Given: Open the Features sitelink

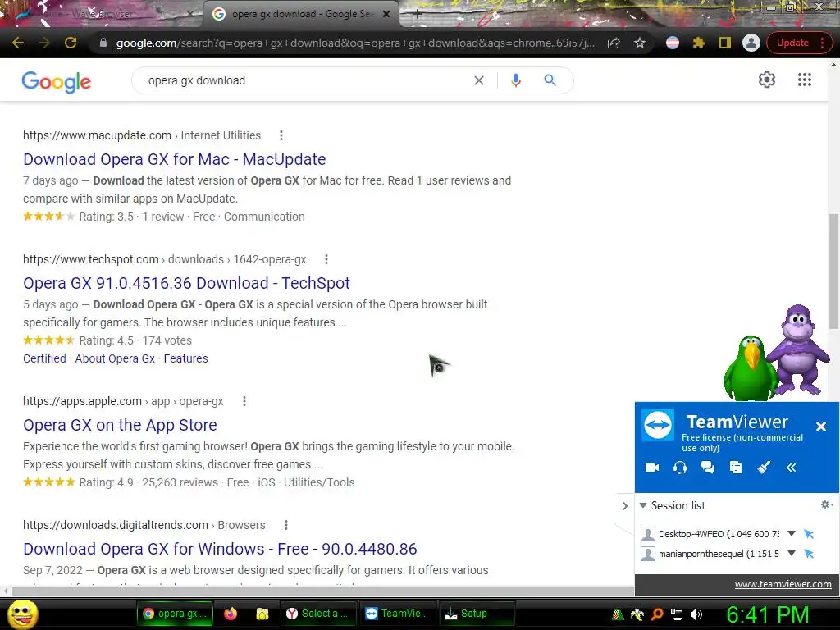Looking at the screenshot, I should point(186,358).
